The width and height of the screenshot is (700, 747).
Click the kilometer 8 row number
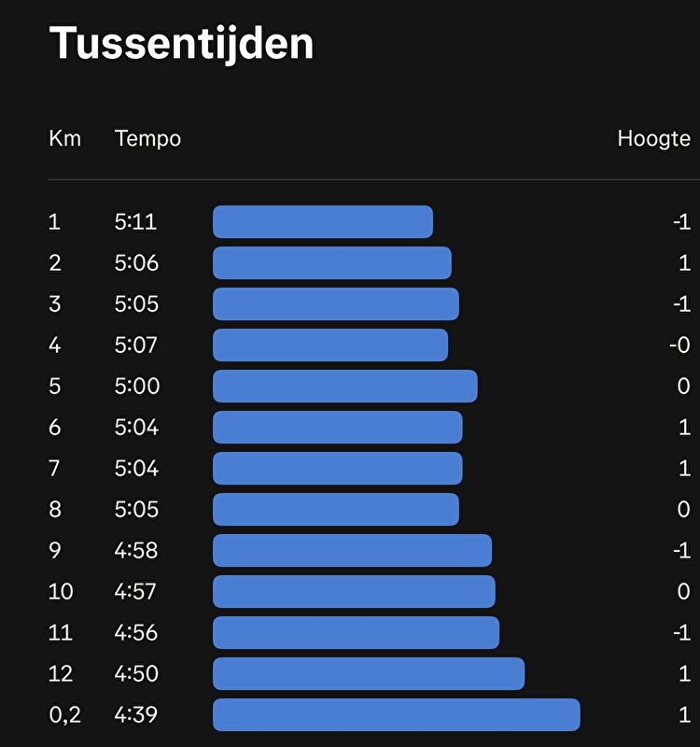[x=54, y=510]
